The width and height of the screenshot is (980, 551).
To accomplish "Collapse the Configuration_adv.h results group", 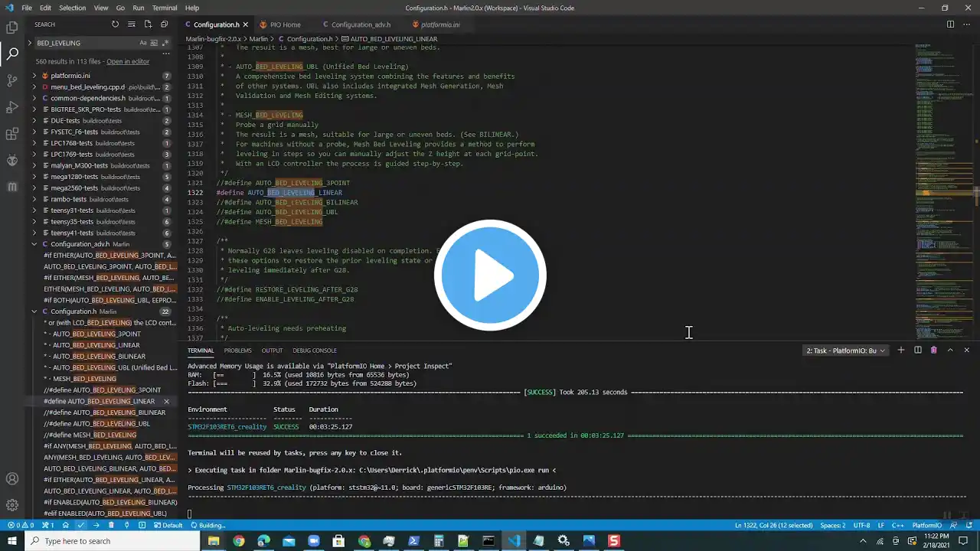I will point(34,244).
